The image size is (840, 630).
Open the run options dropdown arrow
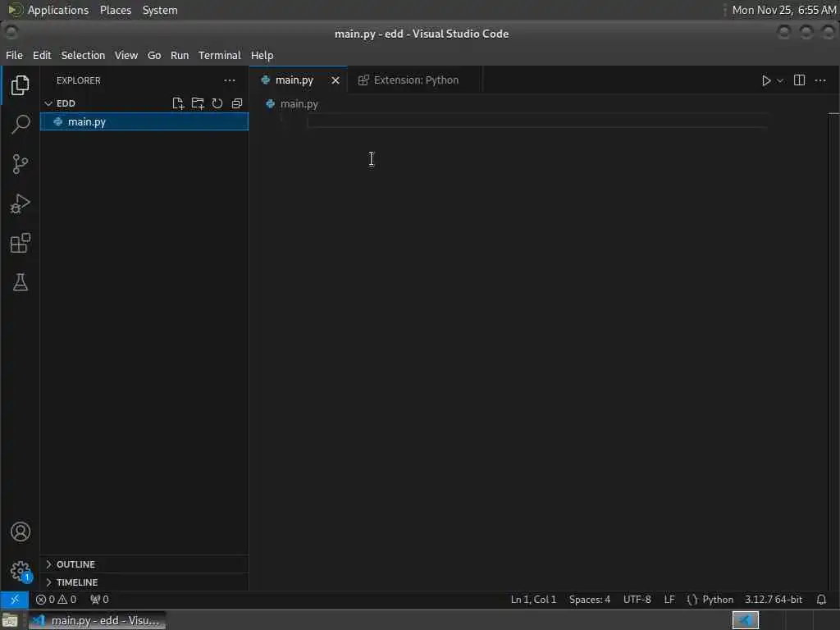(780, 80)
